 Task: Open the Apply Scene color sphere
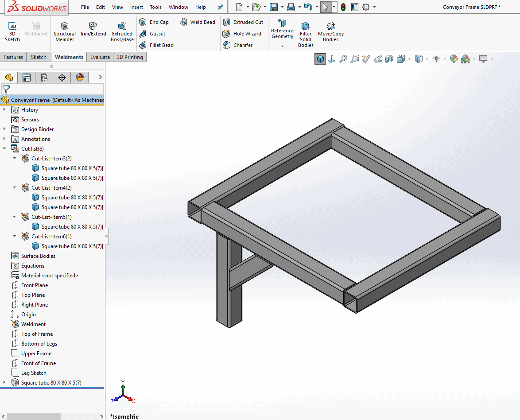(465, 59)
